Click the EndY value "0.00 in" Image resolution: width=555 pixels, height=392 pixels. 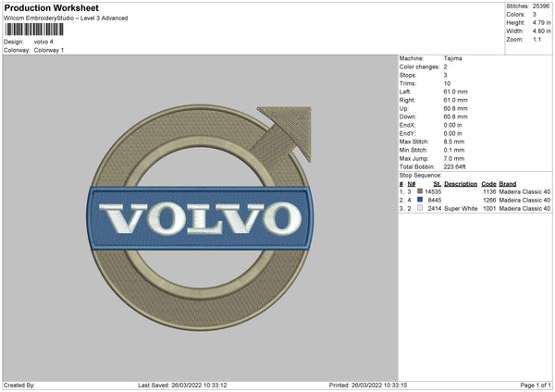[x=452, y=134]
